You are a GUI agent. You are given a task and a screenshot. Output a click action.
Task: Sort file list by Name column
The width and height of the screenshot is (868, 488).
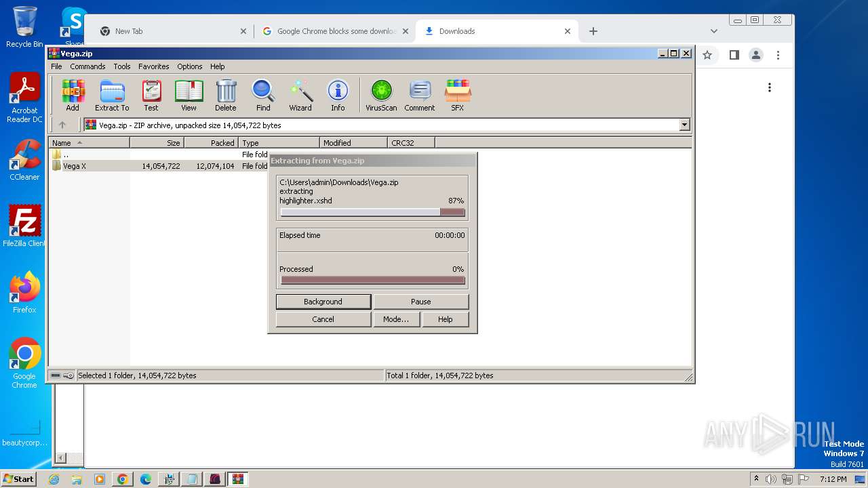[89, 143]
